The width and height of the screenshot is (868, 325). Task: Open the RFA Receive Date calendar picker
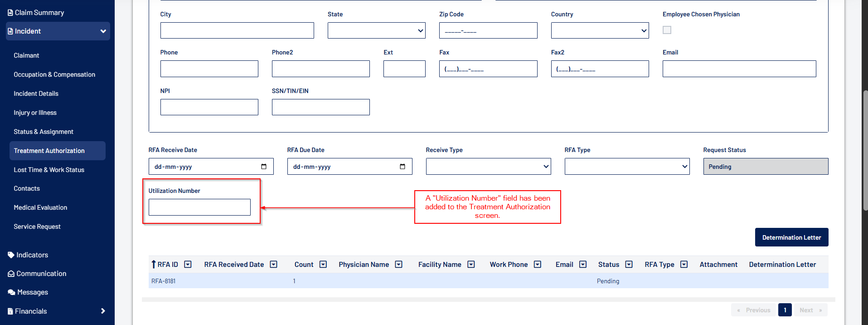264,167
